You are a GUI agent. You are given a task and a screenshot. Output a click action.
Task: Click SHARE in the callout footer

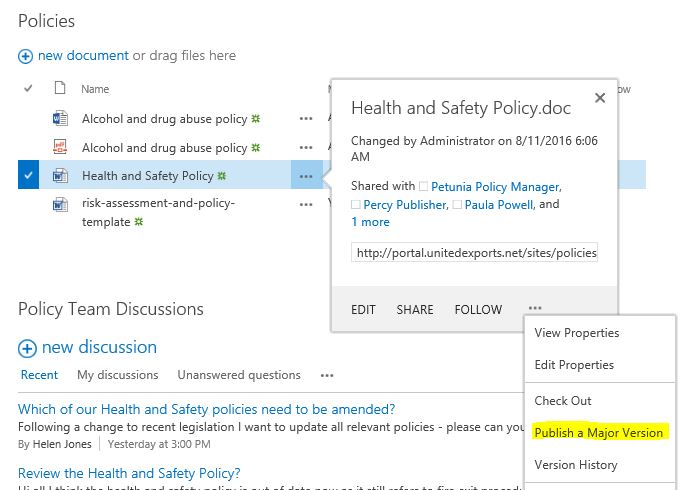click(415, 310)
